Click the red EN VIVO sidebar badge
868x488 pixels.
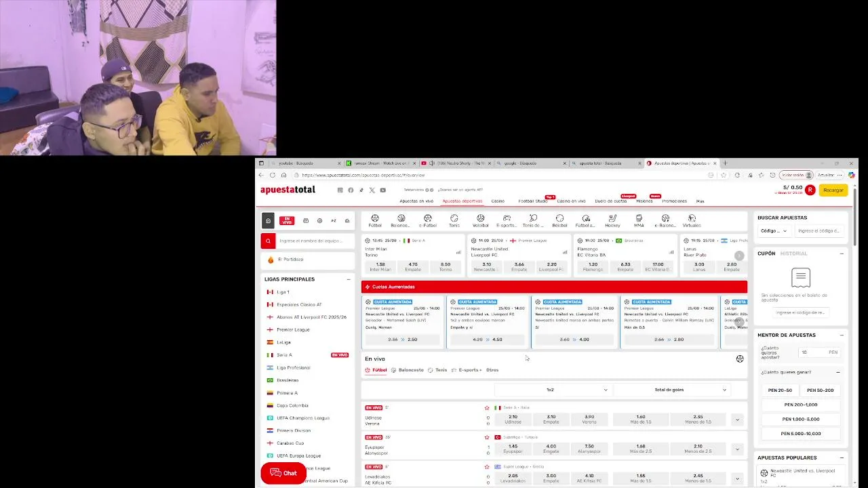287,221
